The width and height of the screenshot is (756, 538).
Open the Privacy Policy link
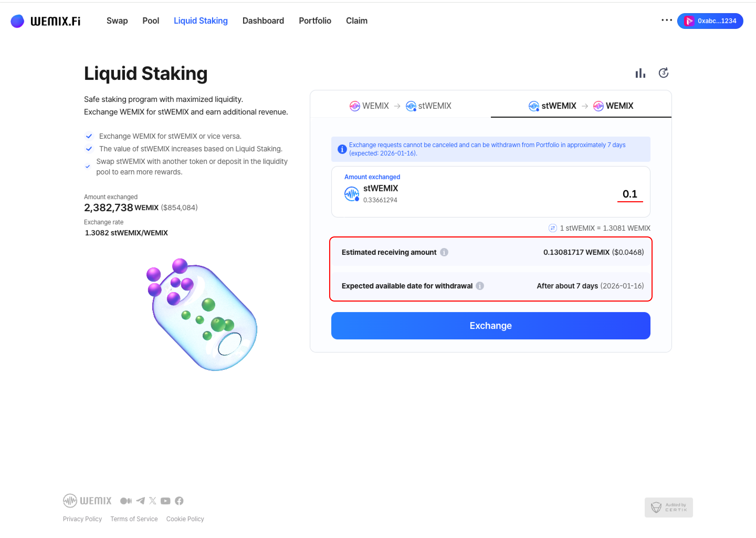(82, 519)
